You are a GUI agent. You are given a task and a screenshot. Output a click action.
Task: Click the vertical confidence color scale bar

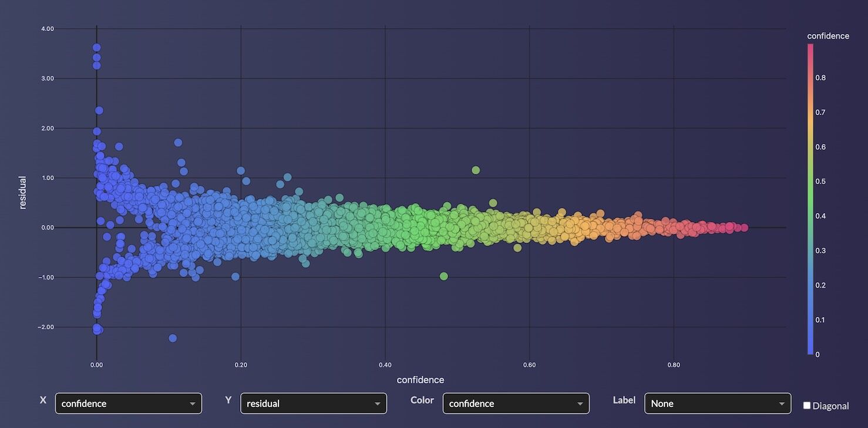coord(810,200)
